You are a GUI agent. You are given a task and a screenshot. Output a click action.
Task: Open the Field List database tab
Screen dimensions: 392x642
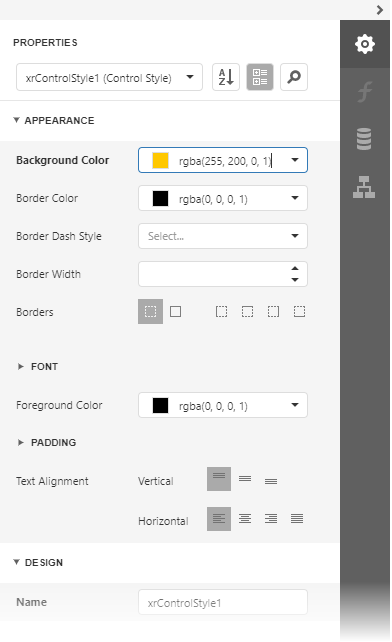tap(364, 139)
